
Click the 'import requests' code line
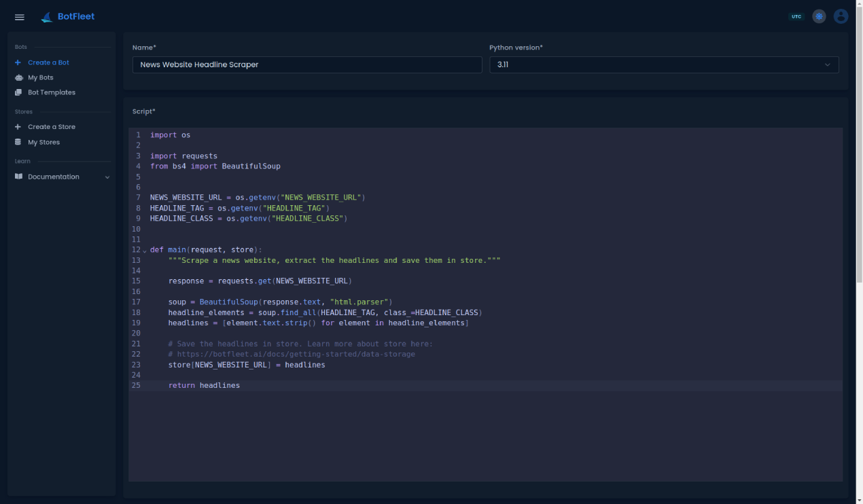click(x=183, y=156)
